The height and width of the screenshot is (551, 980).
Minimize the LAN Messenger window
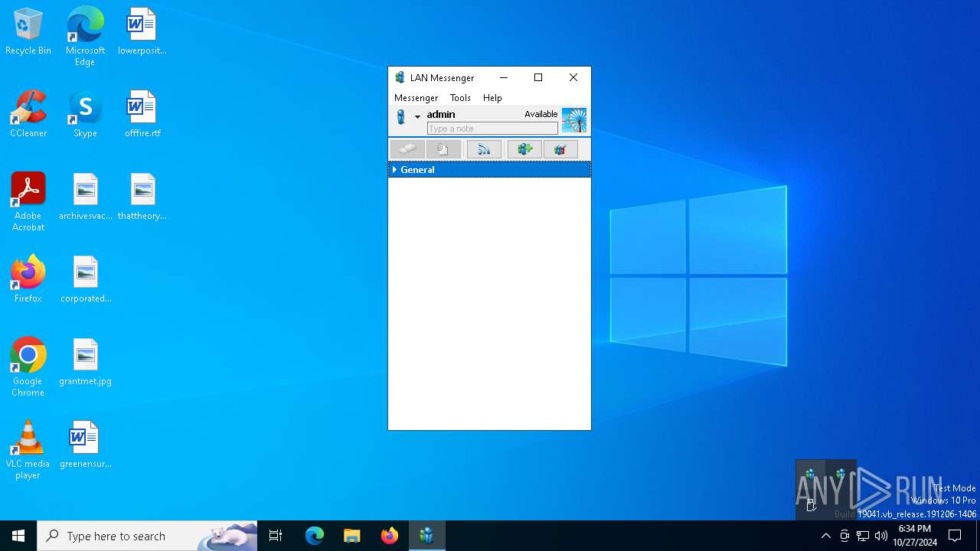[504, 77]
